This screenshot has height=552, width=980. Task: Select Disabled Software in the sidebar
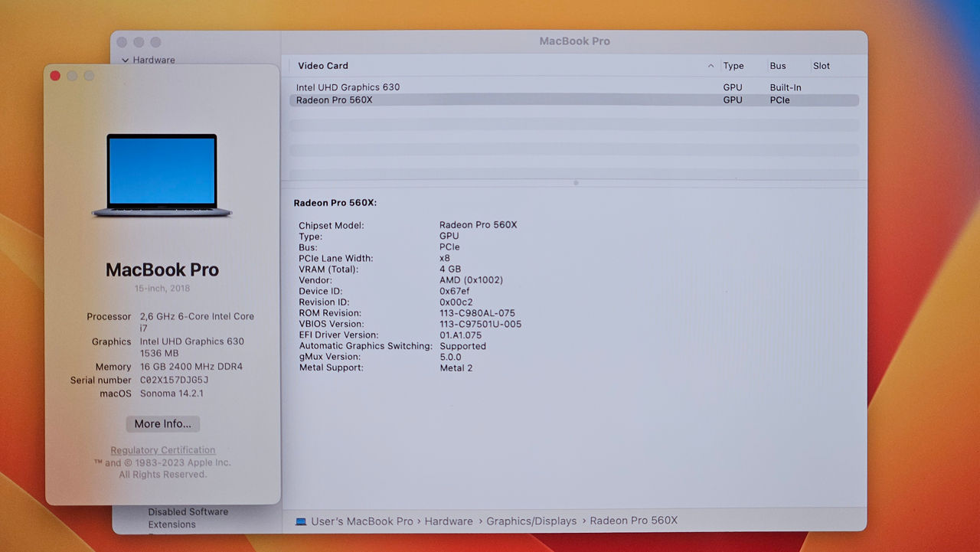188,512
